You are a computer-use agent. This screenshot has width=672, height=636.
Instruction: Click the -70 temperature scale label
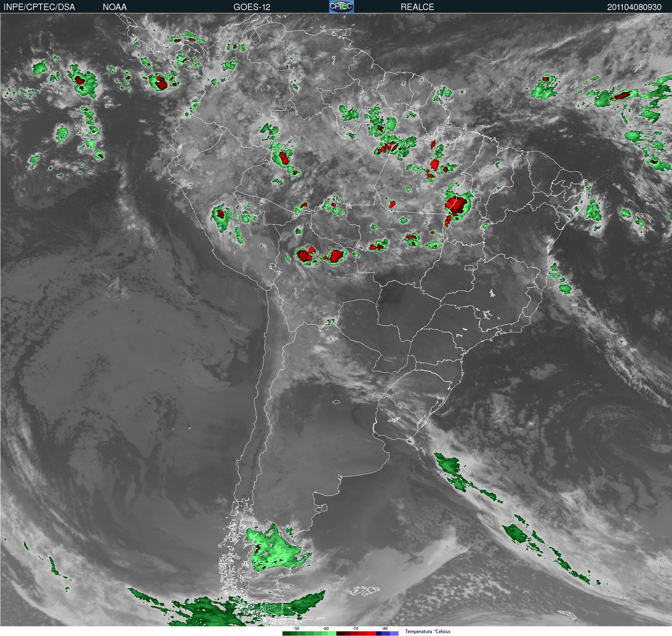pos(355,628)
